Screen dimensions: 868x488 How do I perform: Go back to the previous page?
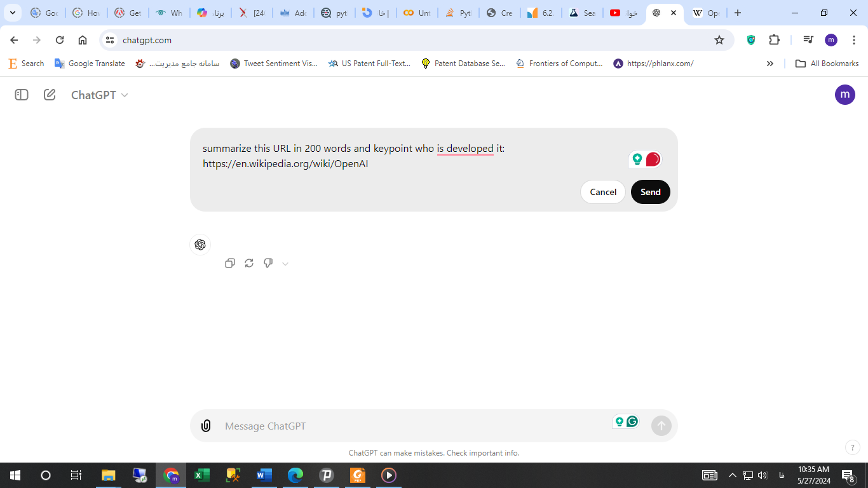(14, 40)
